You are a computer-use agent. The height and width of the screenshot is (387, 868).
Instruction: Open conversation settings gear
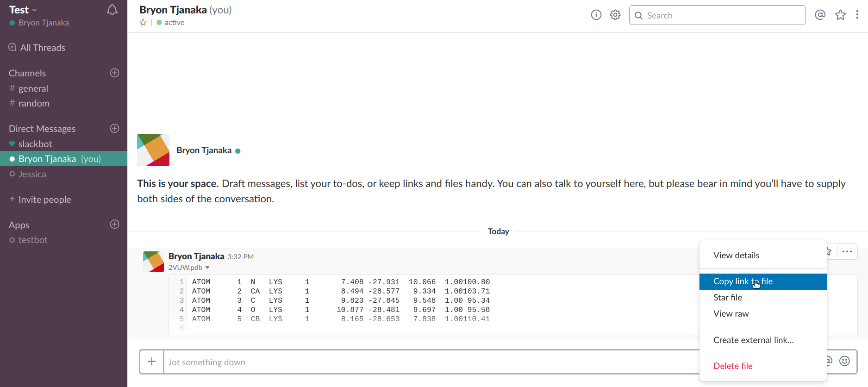coord(615,15)
